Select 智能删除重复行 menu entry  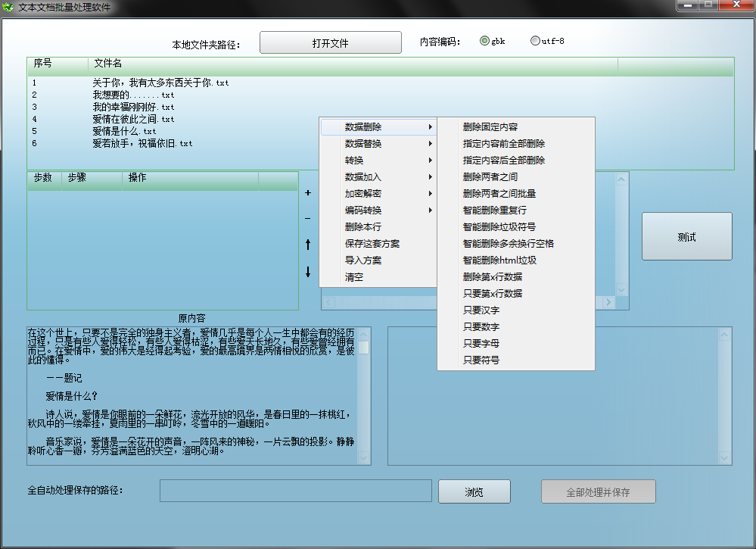pos(495,211)
